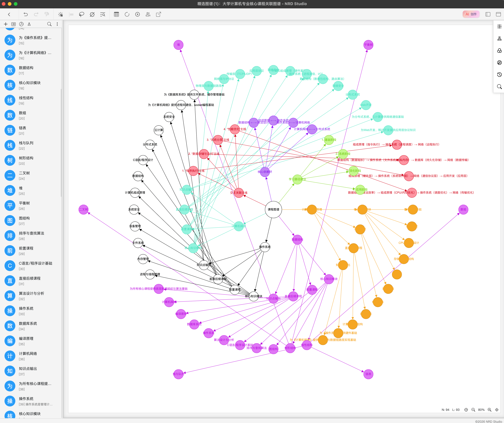Switch to the pie chart statistics tab
Screen dimensions: 504x423
coord(21,24)
